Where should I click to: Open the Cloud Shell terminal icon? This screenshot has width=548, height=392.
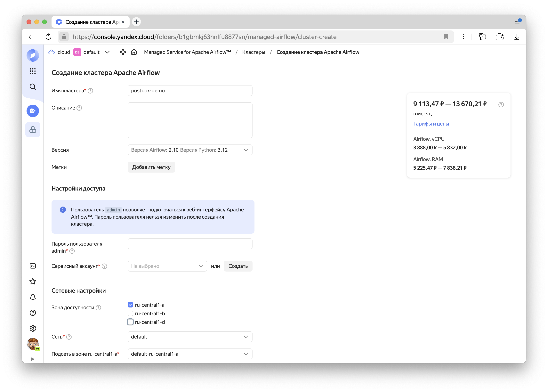33,266
